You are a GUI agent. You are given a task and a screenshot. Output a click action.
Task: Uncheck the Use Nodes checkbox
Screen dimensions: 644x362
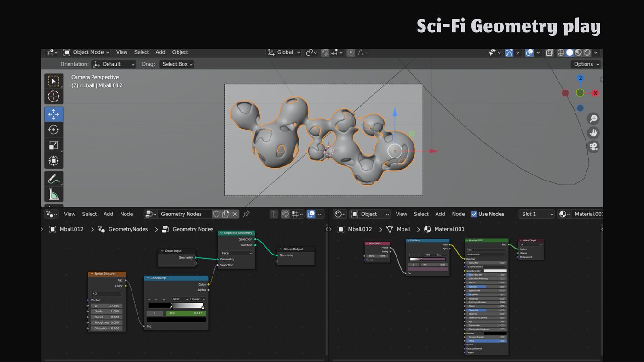pos(474,214)
